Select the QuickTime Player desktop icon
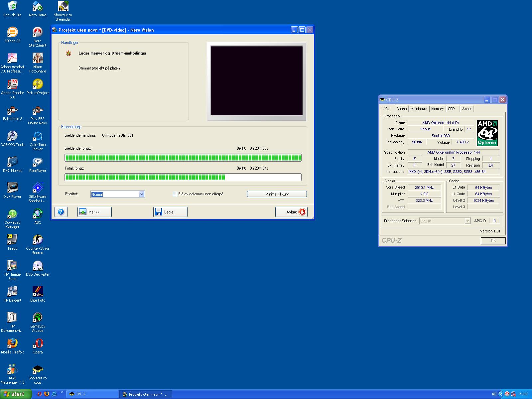532x399 pixels. coord(38,141)
